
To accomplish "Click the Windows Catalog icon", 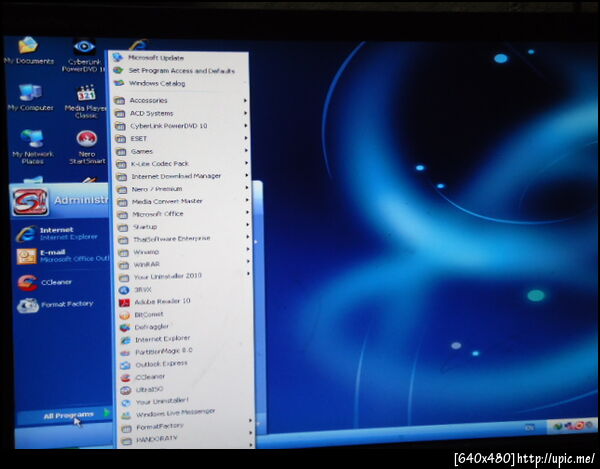I will click(x=119, y=83).
